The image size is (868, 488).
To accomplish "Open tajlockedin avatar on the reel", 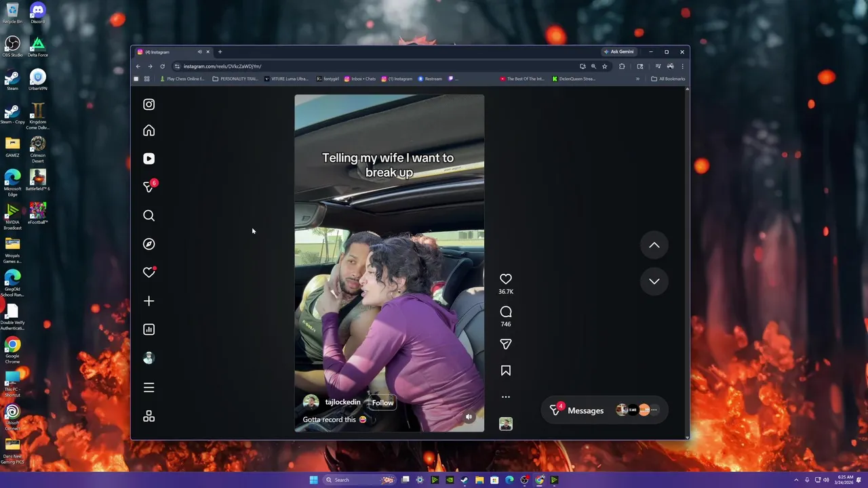I will click(x=311, y=403).
